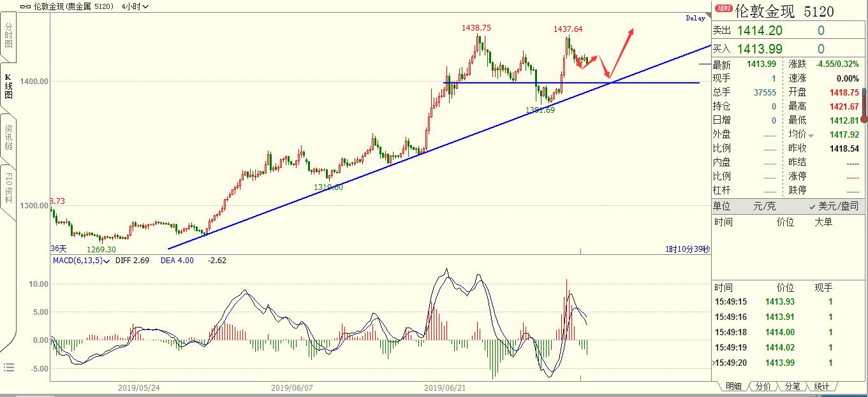868x397 pixels.
Task: Click the red thermometer price gauge
Action: [864, 105]
